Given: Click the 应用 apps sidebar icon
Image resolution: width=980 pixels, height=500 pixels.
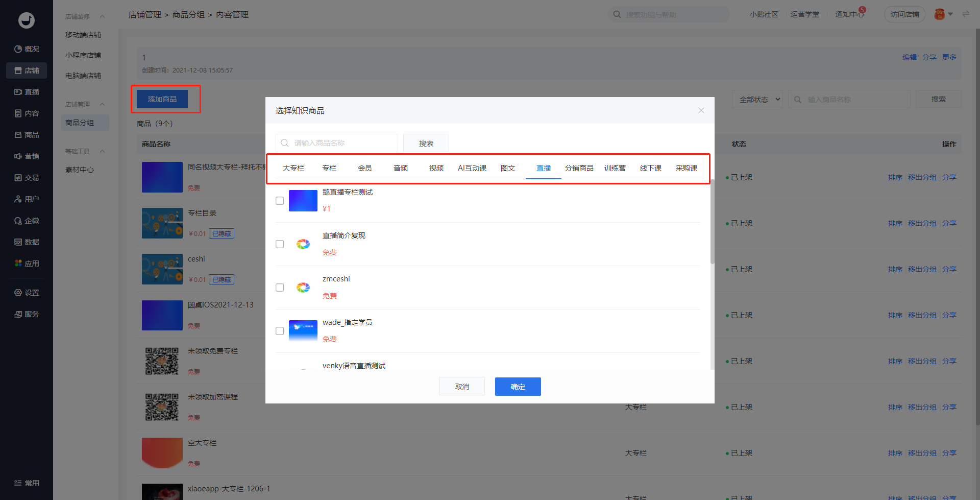Looking at the screenshot, I should (27, 264).
